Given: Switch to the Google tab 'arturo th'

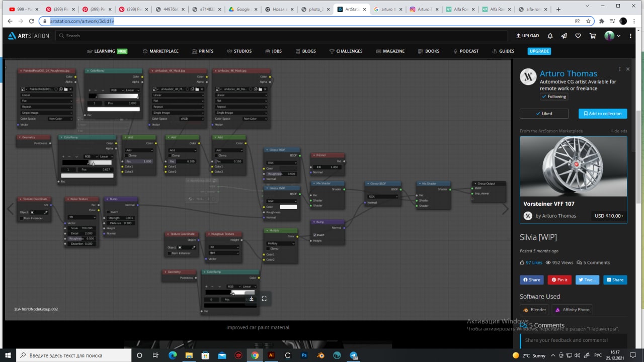Looking at the screenshot, I should [x=388, y=9].
